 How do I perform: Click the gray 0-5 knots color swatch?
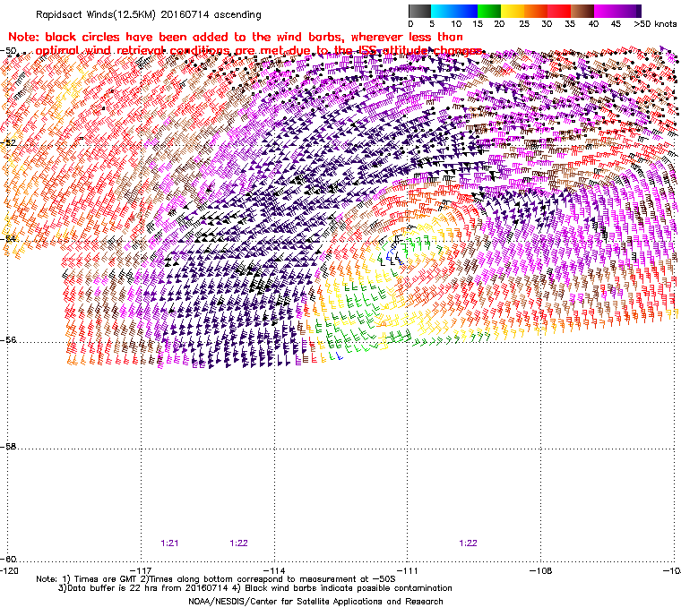(419, 11)
